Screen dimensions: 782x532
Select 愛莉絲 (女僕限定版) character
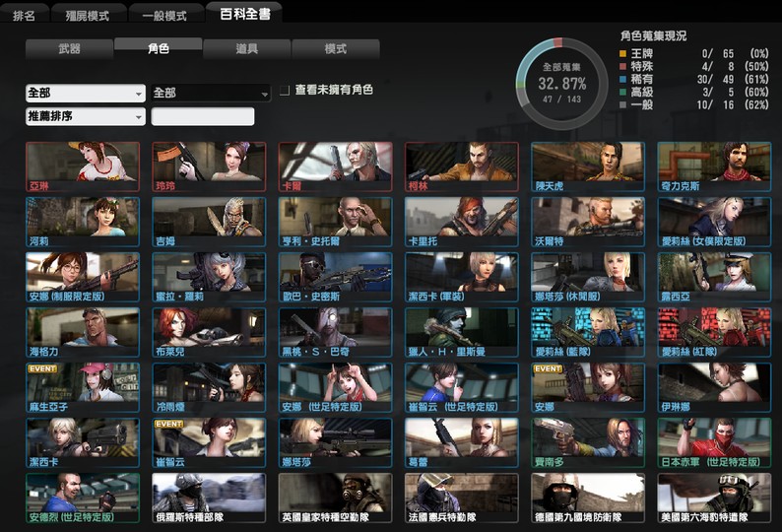[714, 222]
